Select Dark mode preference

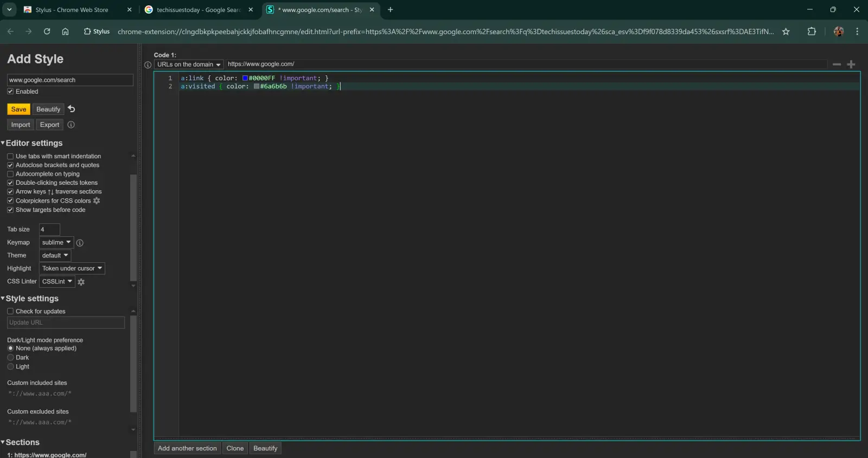[x=10, y=358]
